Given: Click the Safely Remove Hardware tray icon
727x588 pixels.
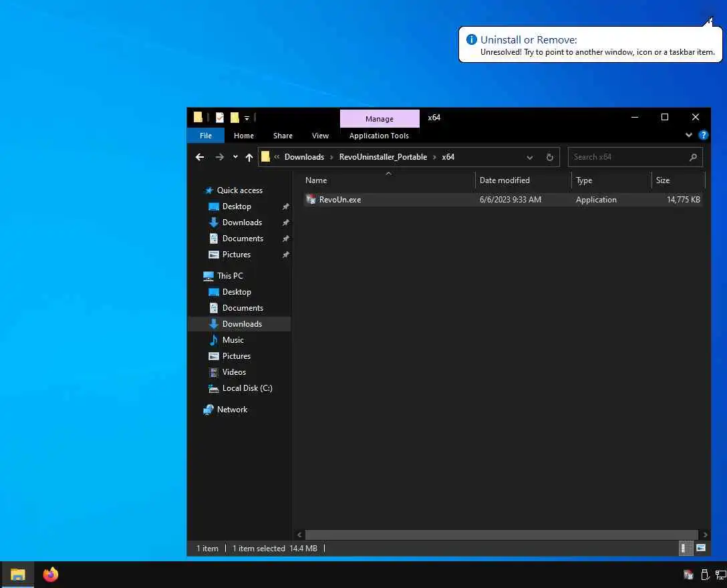Looking at the screenshot, I should 705,575.
